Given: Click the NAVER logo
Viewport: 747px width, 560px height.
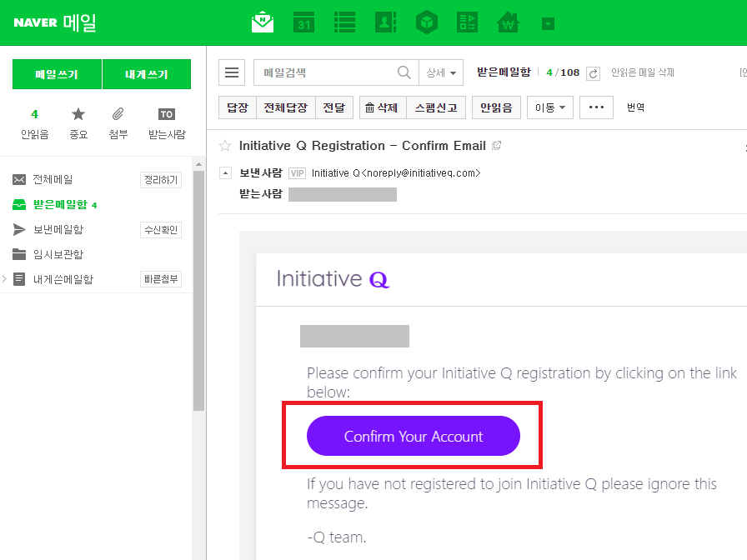Looking at the screenshot, I should pyautogui.click(x=35, y=22).
